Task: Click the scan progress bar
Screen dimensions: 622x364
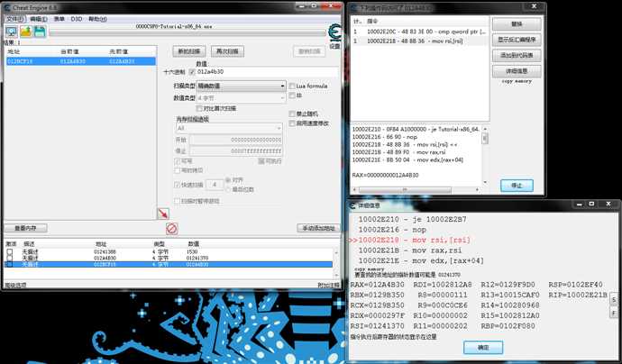Action: pyautogui.click(x=188, y=33)
